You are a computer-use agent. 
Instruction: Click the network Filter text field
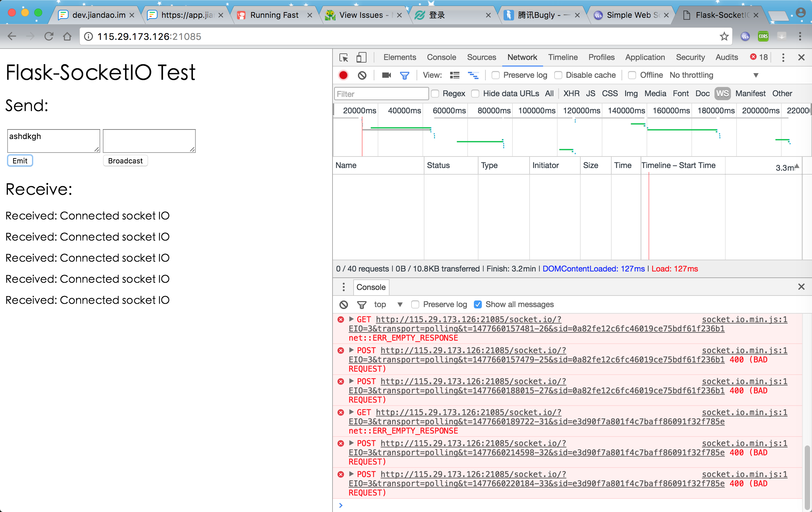pyautogui.click(x=381, y=94)
